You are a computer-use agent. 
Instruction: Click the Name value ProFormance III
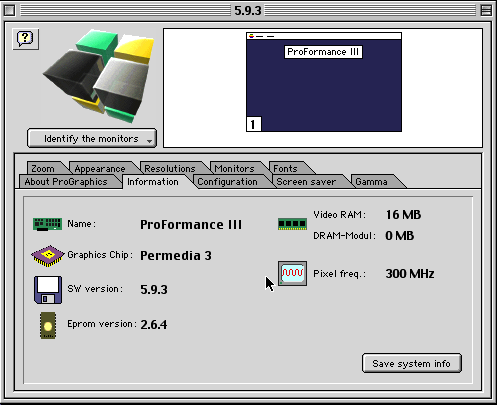click(191, 225)
